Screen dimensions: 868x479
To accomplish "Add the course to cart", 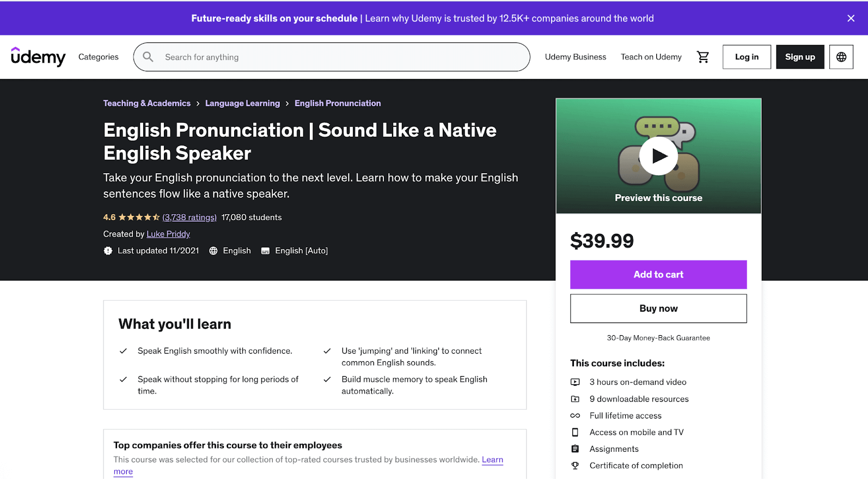I will [x=658, y=275].
